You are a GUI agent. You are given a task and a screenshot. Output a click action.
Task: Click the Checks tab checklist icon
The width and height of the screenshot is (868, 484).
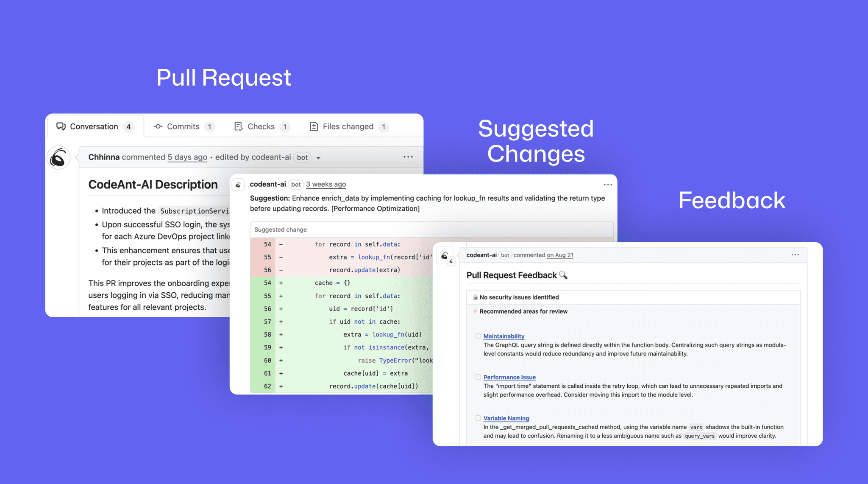239,126
